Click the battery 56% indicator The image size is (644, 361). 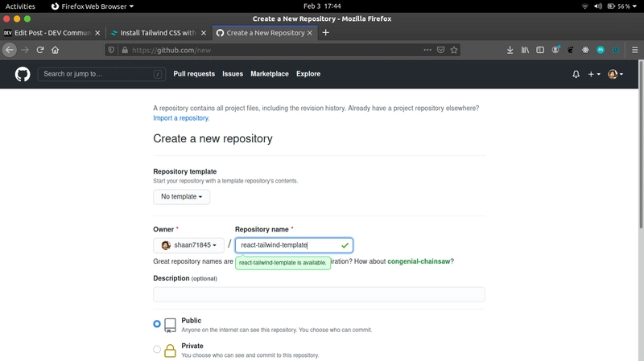tap(618, 6)
